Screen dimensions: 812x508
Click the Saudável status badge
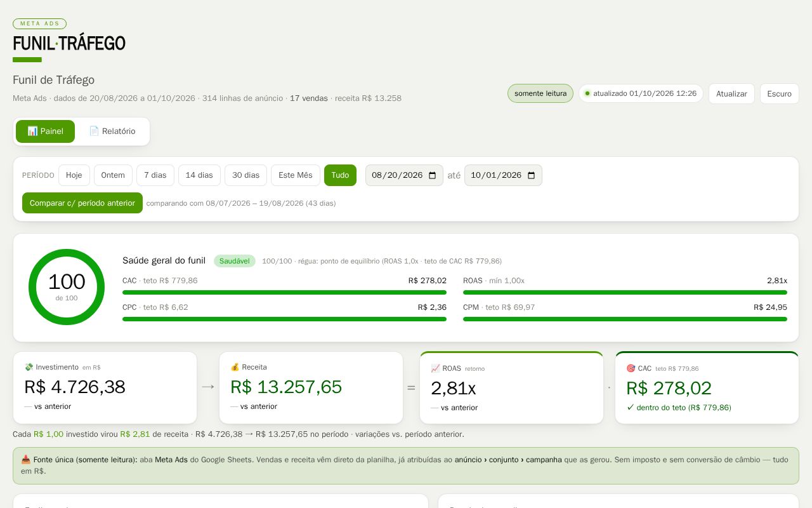tap(235, 261)
